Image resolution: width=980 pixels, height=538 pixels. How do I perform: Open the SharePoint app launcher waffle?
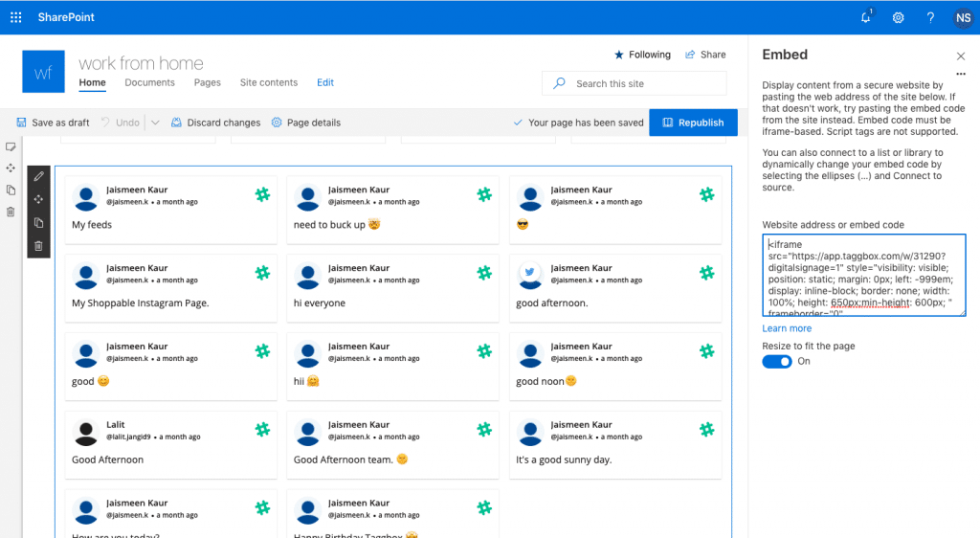(15, 17)
